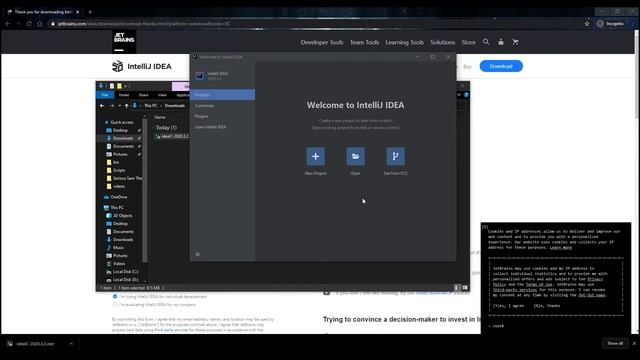Select This PC in navigation tree
Image resolution: width=640 pixels, height=360 pixels.
tap(114, 207)
